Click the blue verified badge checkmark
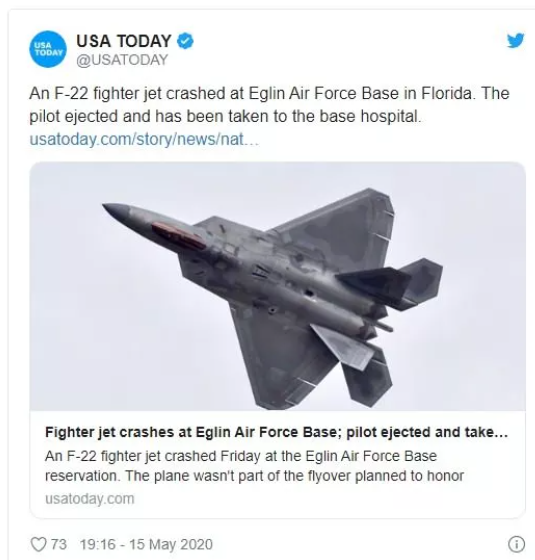535x560 pixels. (185, 41)
